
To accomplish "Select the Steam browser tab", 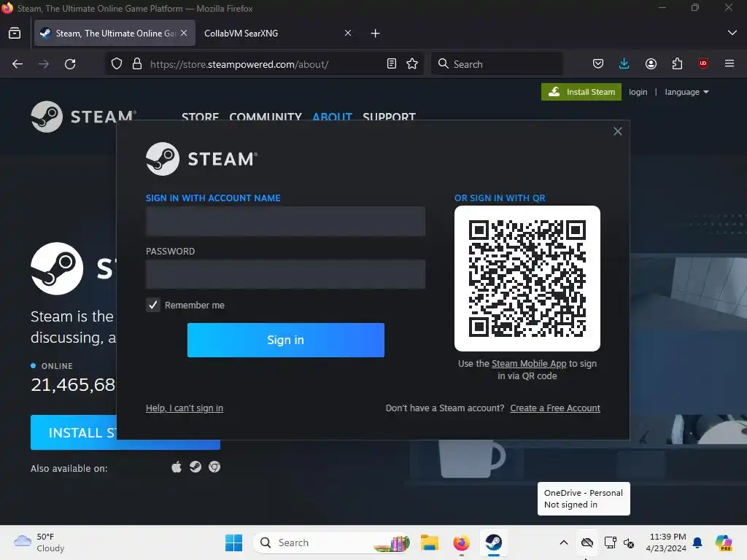I will pyautogui.click(x=115, y=34).
